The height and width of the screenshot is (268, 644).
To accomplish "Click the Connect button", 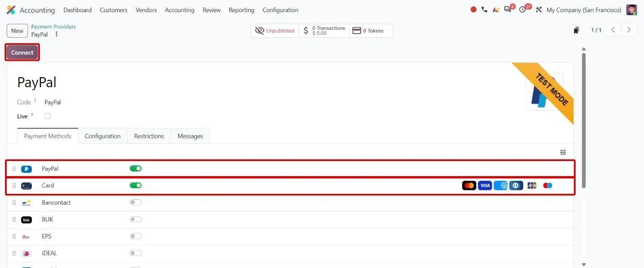I will (x=22, y=52).
